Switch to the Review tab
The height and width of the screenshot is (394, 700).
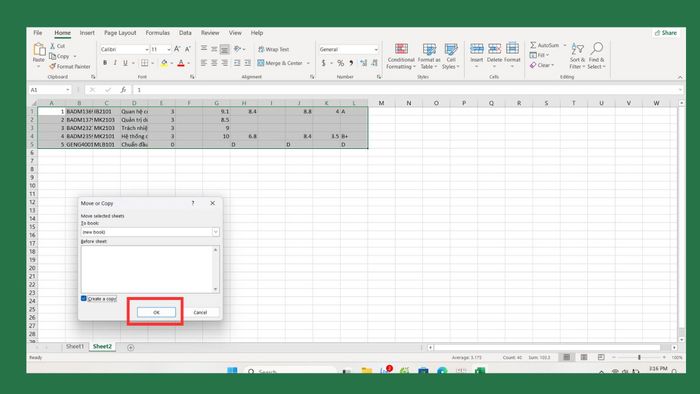click(x=210, y=33)
